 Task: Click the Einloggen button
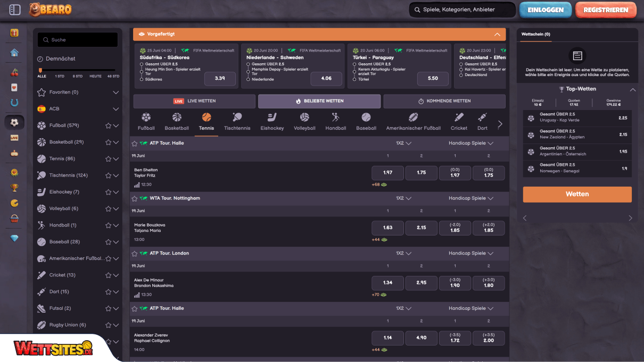point(546,10)
